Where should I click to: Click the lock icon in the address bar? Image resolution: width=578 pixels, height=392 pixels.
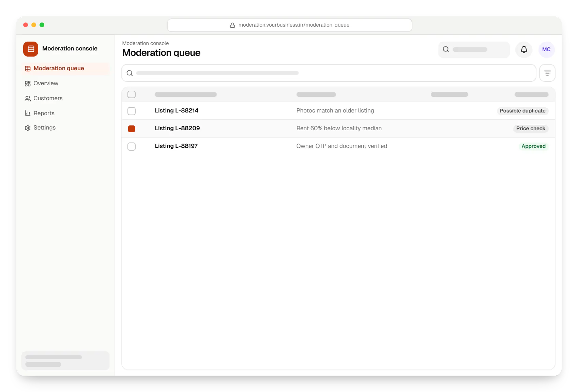coord(232,25)
